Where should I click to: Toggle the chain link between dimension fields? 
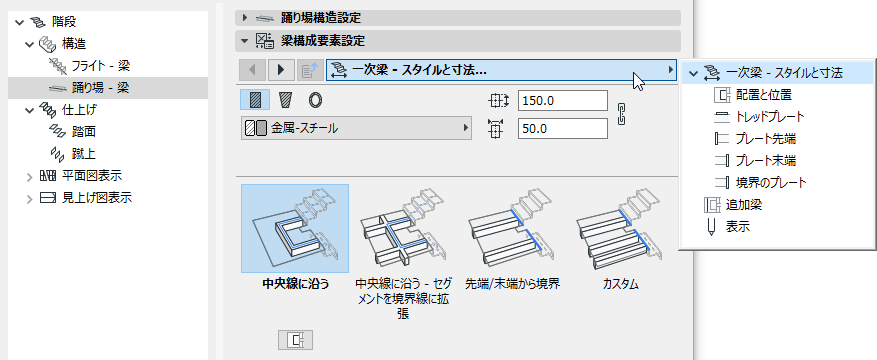pyautogui.click(x=621, y=114)
